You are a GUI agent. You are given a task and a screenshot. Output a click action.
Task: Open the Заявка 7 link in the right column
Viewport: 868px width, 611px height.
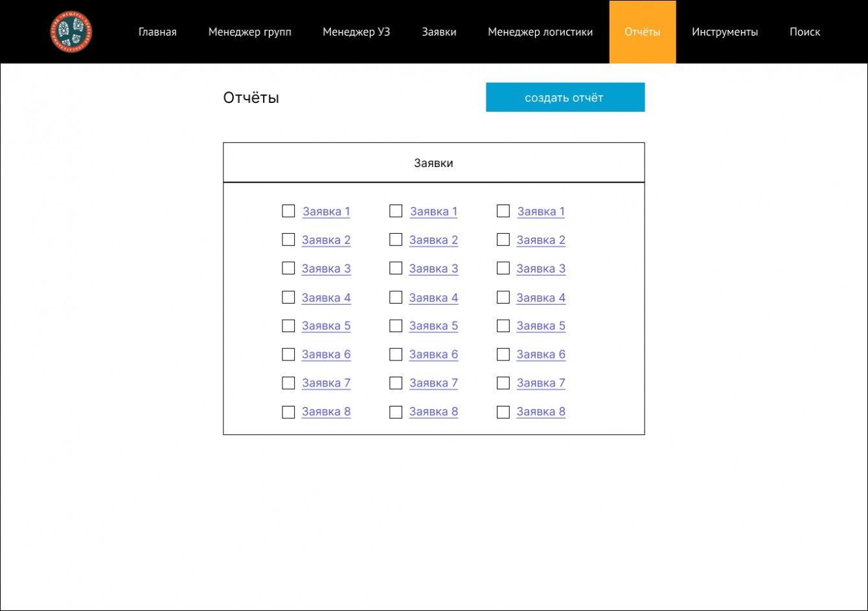[542, 383]
